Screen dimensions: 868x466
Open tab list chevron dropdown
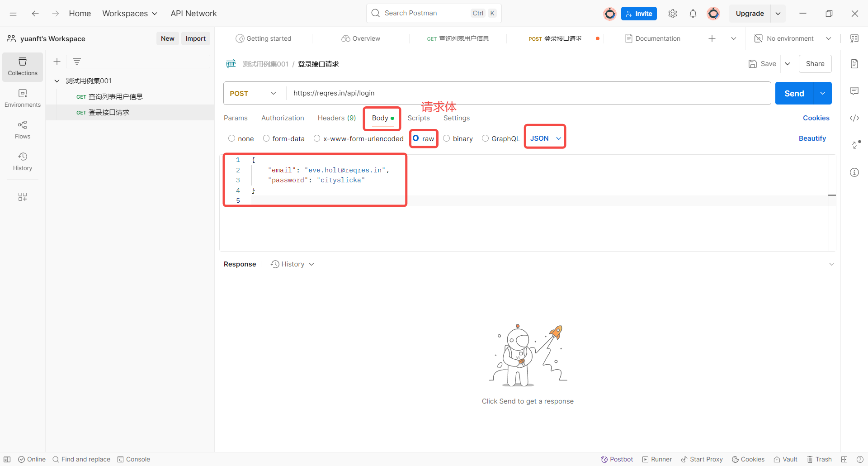pyautogui.click(x=734, y=38)
